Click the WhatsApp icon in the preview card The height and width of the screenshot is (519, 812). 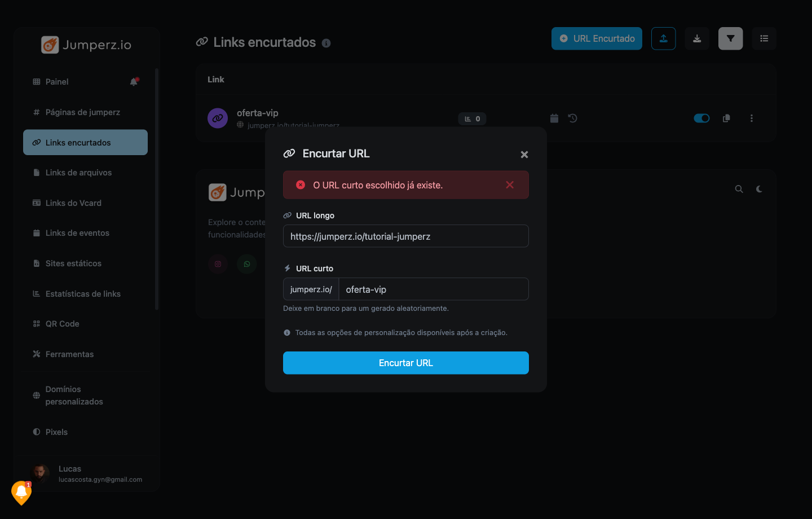point(247,264)
